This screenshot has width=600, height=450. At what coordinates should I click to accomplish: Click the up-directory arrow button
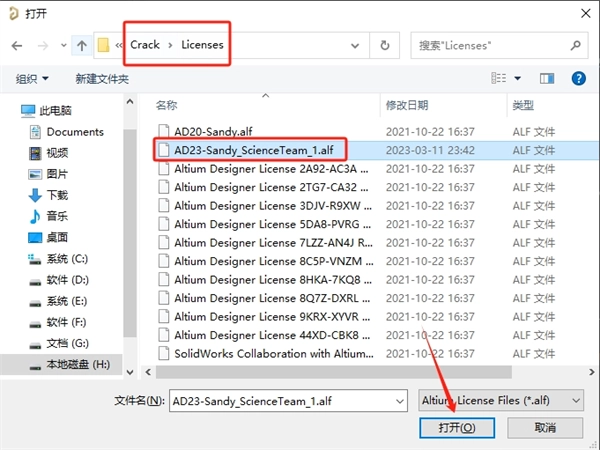tap(81, 46)
